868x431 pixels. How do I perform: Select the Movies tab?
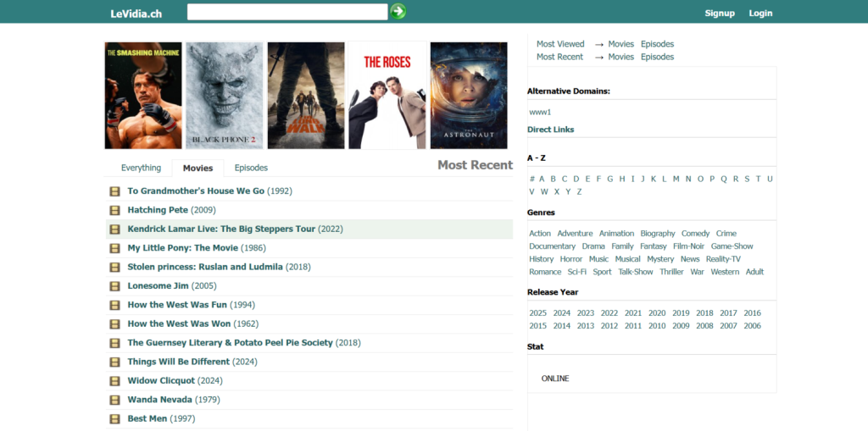pos(198,169)
